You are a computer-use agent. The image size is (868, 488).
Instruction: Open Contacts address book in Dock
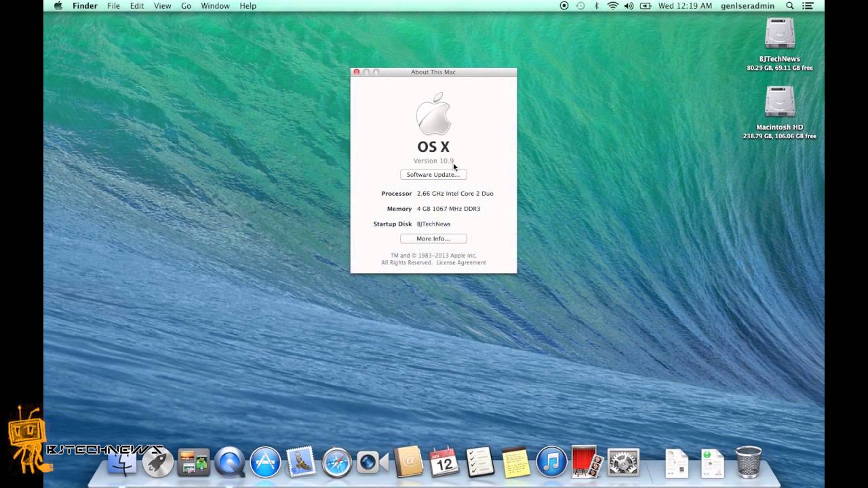tap(409, 462)
